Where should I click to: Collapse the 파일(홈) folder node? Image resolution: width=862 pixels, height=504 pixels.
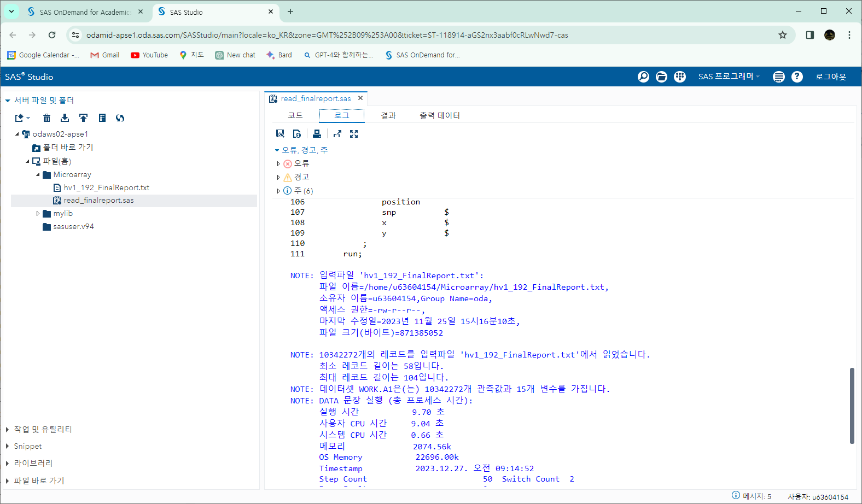pyautogui.click(x=27, y=161)
